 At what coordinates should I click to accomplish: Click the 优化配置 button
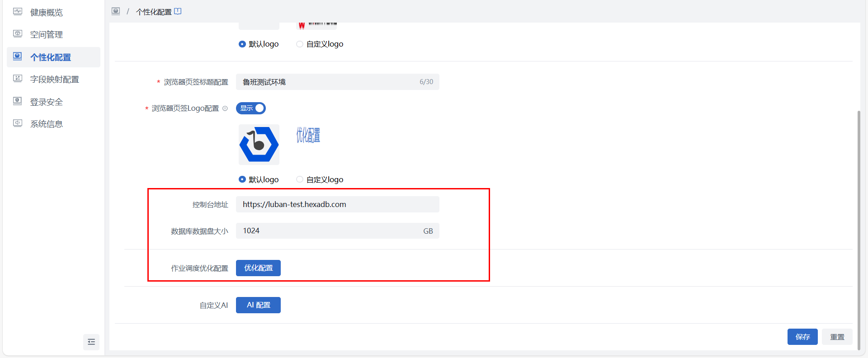point(258,268)
